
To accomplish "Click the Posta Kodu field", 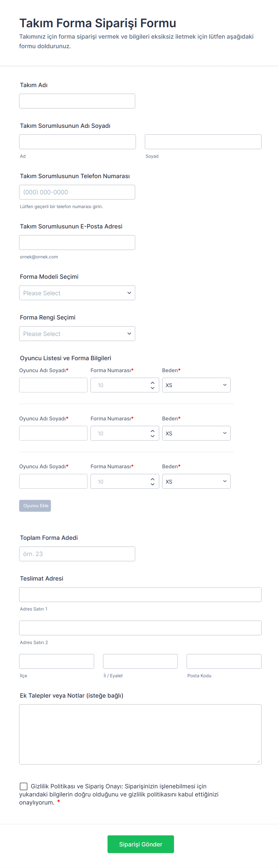I will click(224, 661).
